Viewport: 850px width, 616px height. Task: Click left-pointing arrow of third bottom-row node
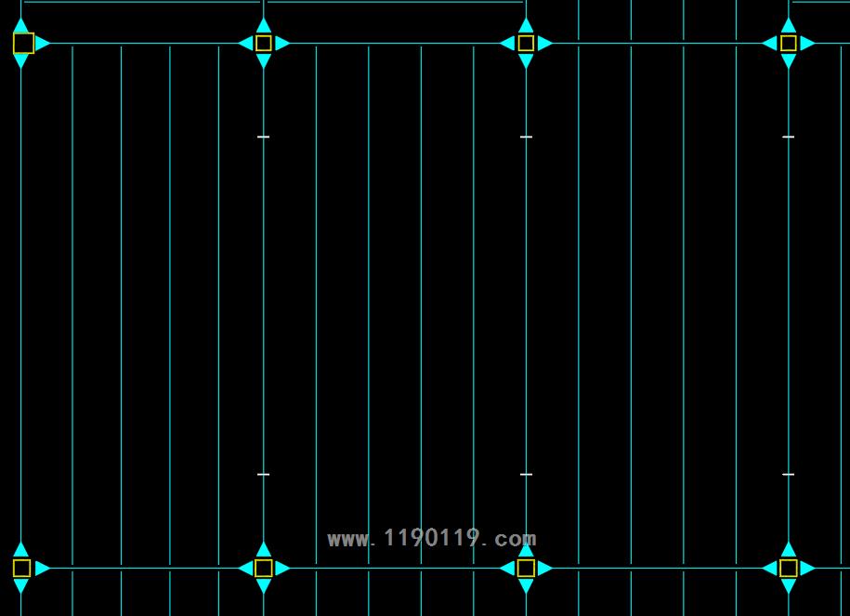pyautogui.click(x=507, y=569)
